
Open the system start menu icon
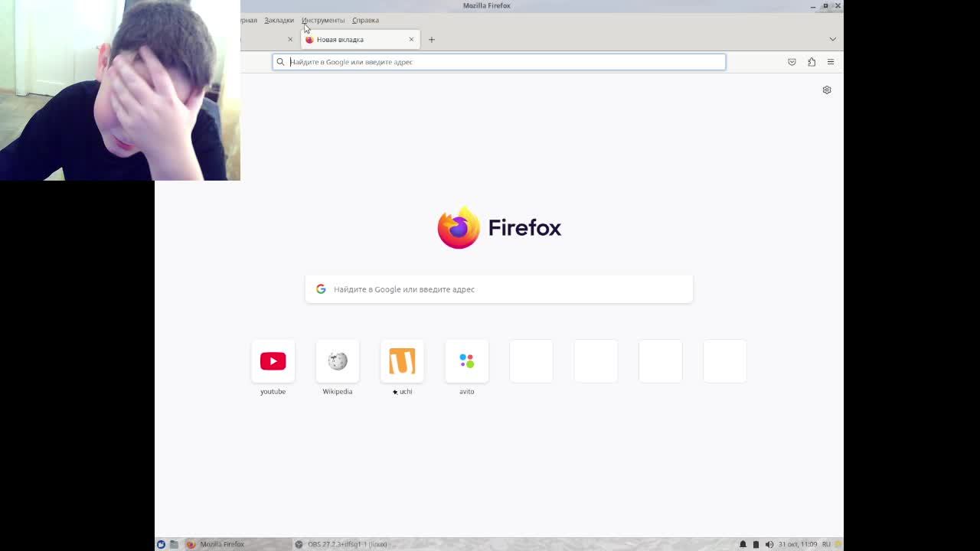click(161, 544)
